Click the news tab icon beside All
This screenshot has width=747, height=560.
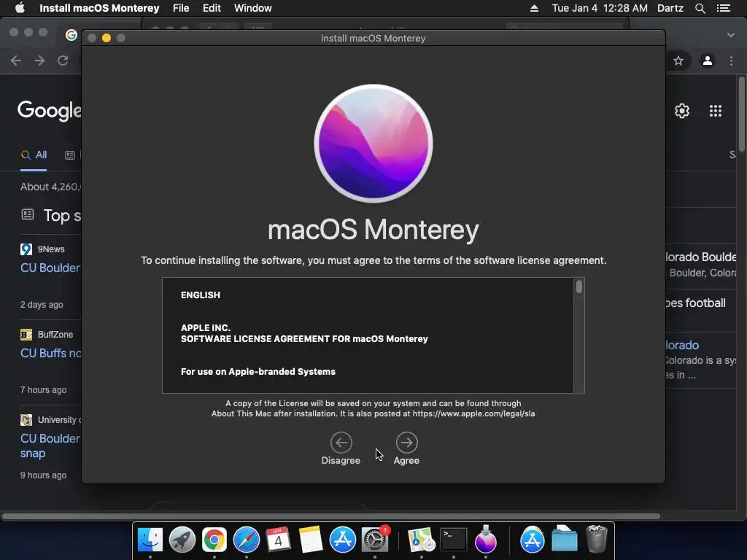[70, 155]
